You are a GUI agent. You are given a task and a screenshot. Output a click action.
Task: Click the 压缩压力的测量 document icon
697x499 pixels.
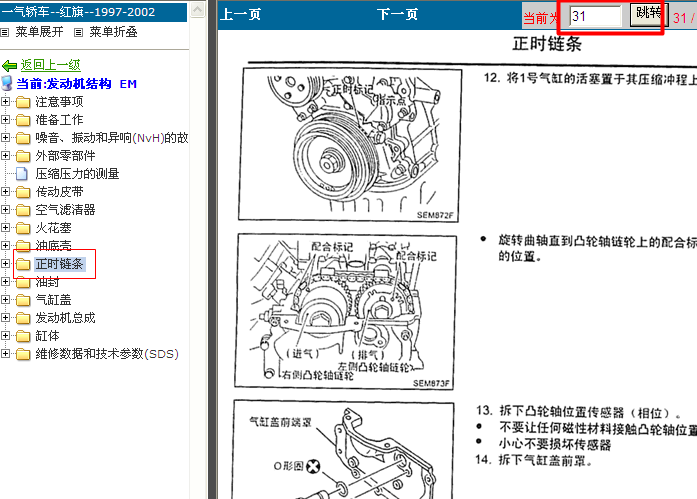pos(22,174)
